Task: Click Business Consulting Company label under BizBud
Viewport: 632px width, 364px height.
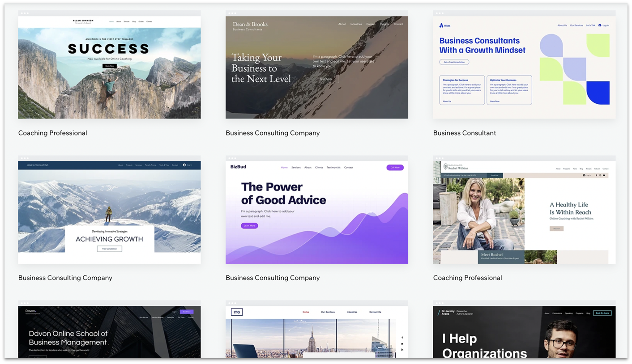Action: [273, 278]
